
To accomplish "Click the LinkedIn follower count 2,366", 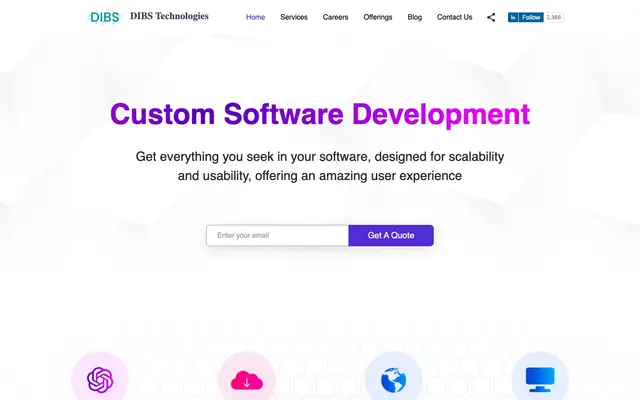I will click(554, 17).
